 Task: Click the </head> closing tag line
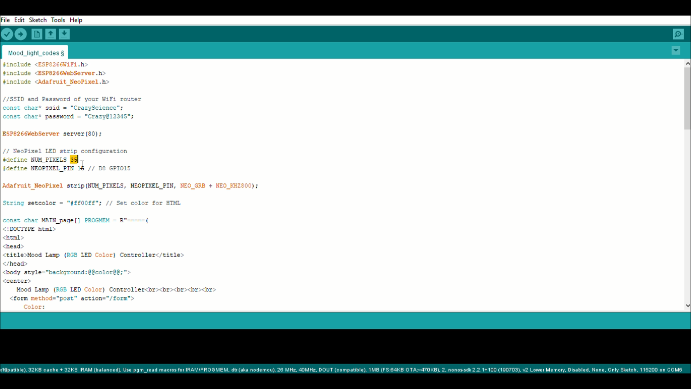pos(15,264)
